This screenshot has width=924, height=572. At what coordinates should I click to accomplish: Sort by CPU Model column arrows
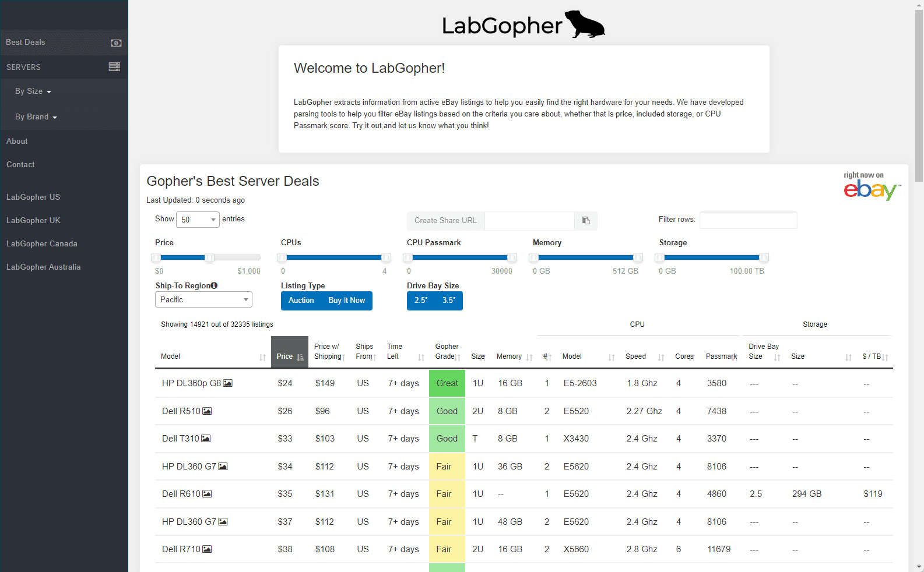pyautogui.click(x=612, y=358)
